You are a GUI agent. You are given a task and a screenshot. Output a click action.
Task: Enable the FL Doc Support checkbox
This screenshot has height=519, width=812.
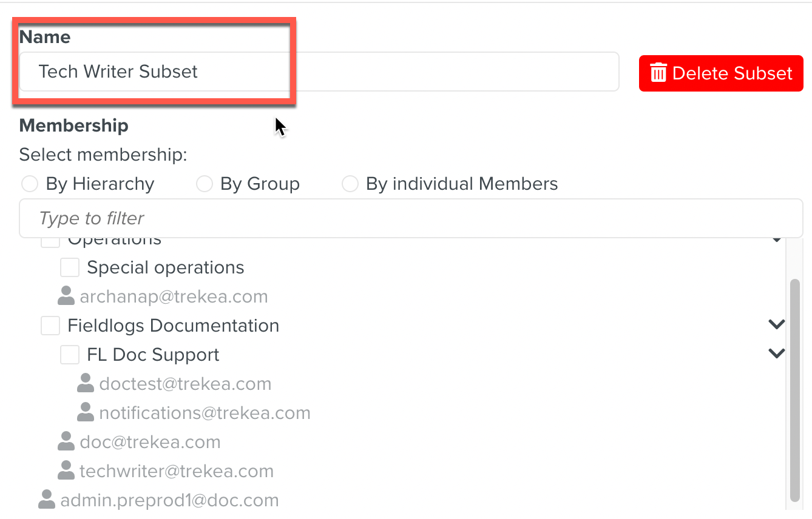pyautogui.click(x=70, y=355)
